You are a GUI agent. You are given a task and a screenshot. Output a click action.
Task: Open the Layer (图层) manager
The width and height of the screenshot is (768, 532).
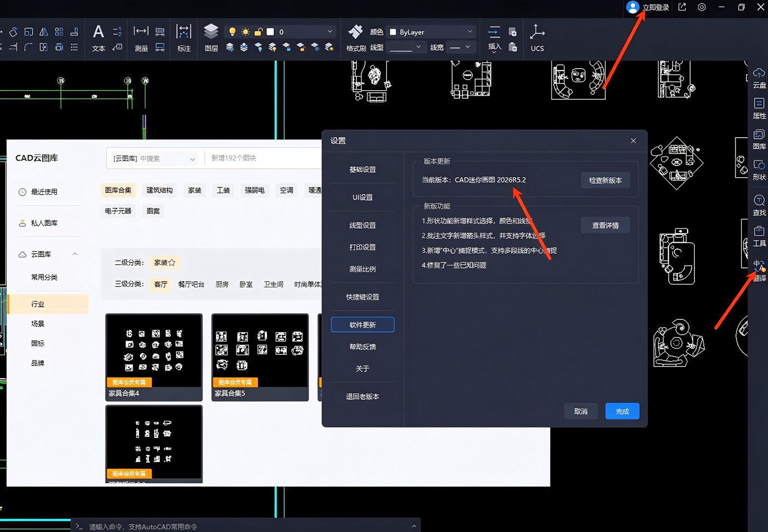(x=211, y=38)
